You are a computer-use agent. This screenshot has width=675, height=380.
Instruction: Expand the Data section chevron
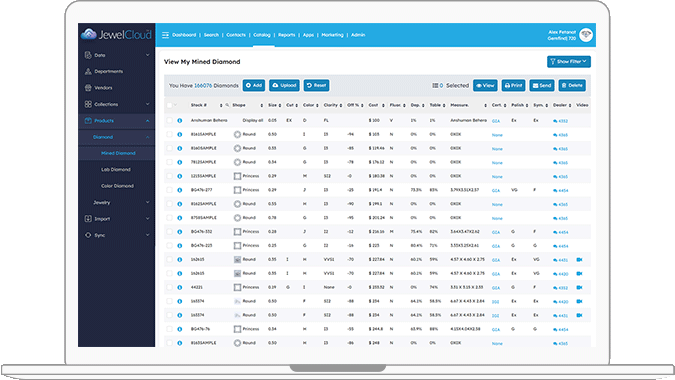(x=148, y=55)
